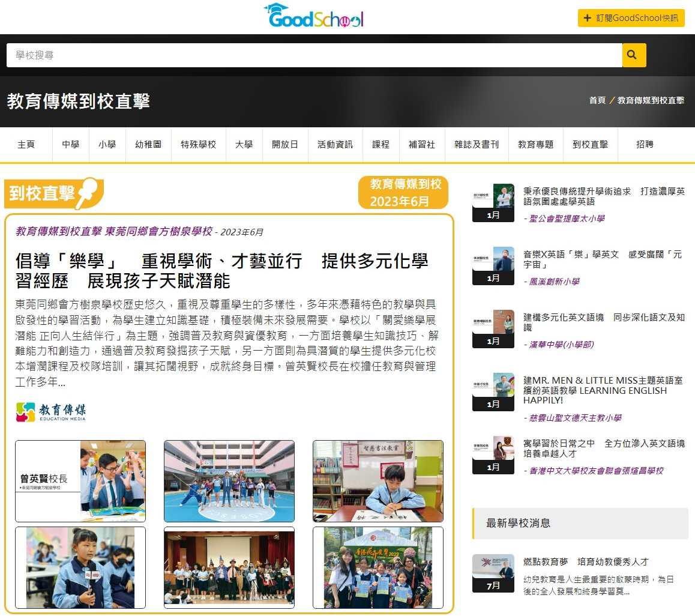Click the yellow search magnifier button
Viewport: 695px width, 616px height.
tap(634, 55)
